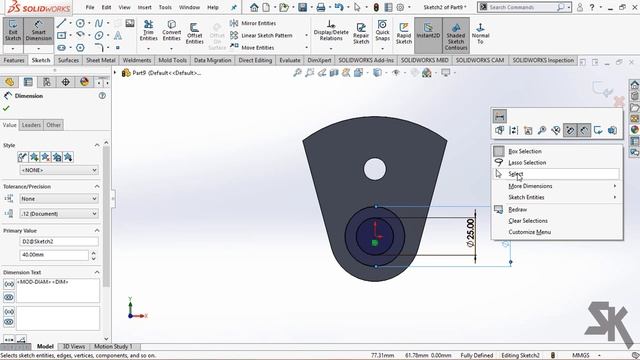The height and width of the screenshot is (360, 640).
Task: Collapse the Dimension Text section
Action: pyautogui.click(x=97, y=272)
